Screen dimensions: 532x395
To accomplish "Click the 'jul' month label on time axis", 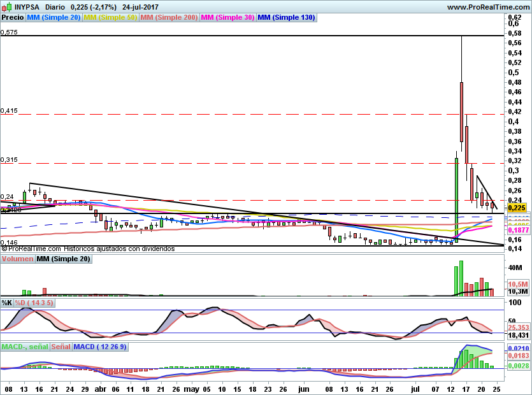I will [415, 389].
